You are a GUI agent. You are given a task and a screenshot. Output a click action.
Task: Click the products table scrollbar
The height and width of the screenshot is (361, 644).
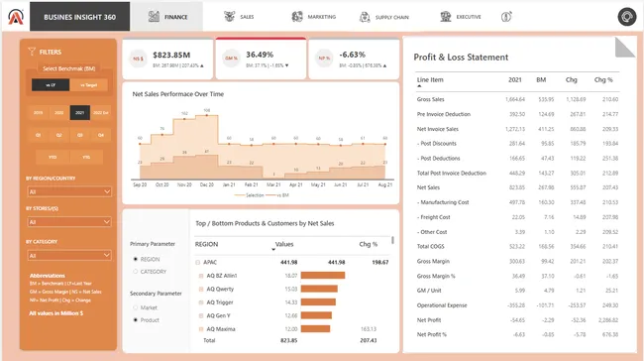tap(392, 240)
